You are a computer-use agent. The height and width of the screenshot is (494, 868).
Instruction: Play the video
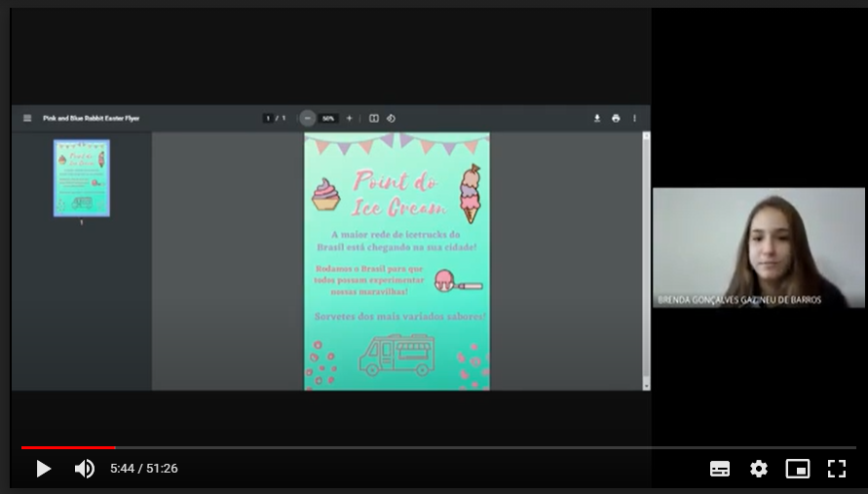tap(43, 469)
